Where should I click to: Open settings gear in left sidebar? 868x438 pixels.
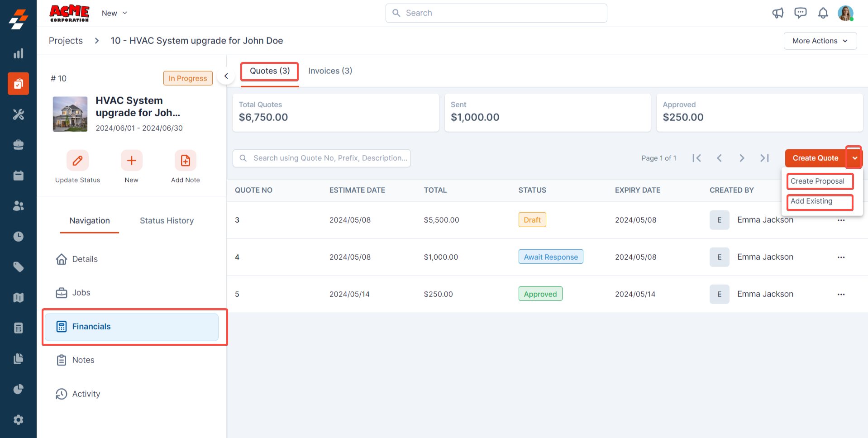point(18,420)
